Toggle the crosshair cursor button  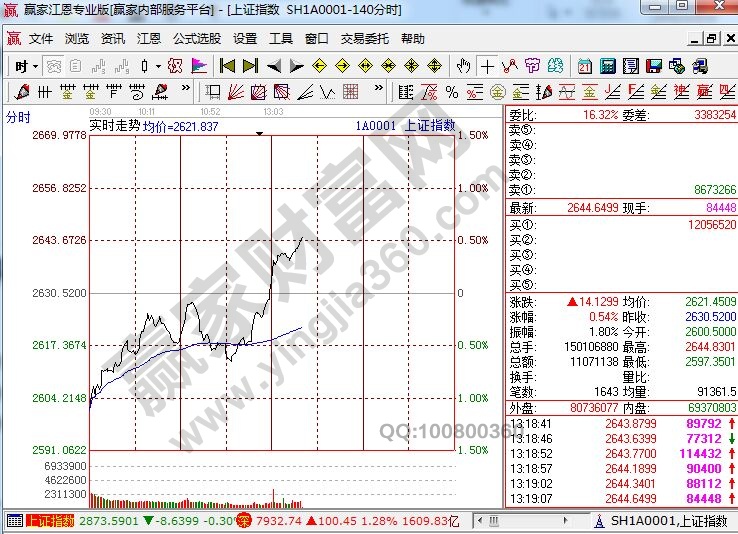click(x=487, y=66)
